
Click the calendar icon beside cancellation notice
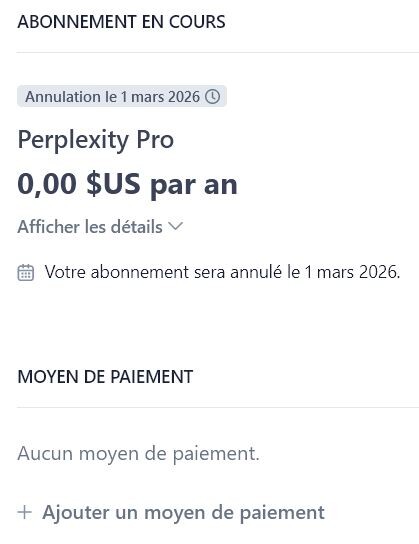point(26,272)
